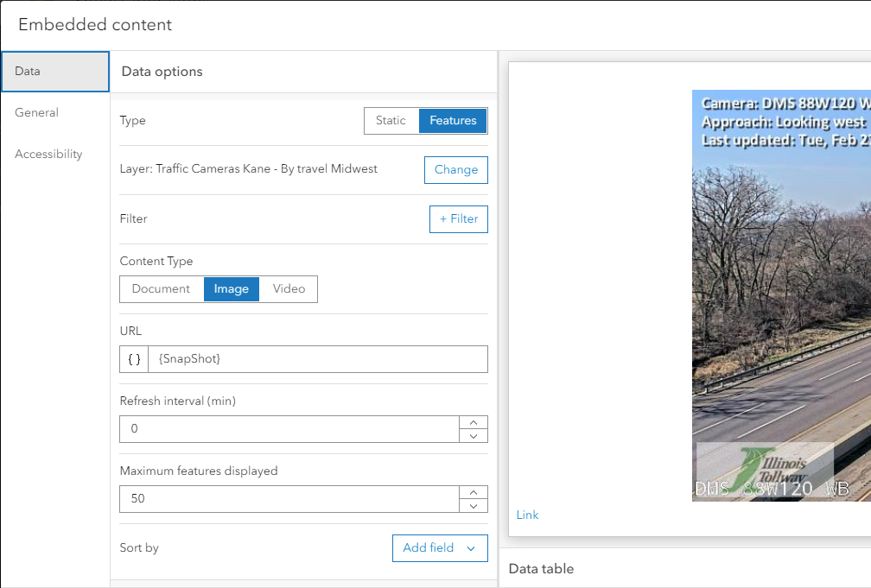Select Features as the content Type
The width and height of the screenshot is (871, 588).
click(x=453, y=121)
